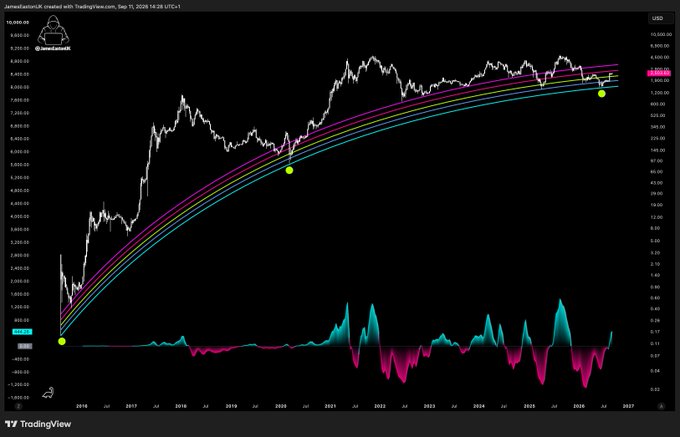Select the green dot marker near 2026

point(602,93)
